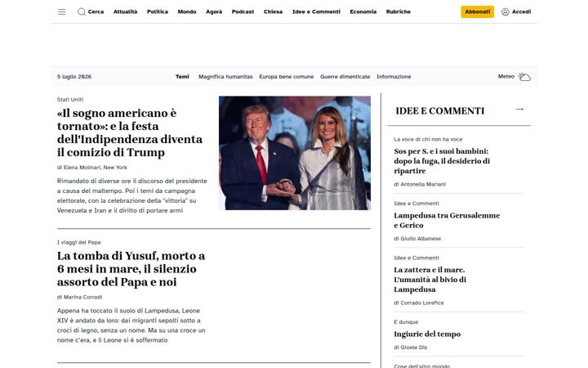Image resolution: width=588 pixels, height=368 pixels.
Task: Open the Agorà section
Action: [x=214, y=12]
